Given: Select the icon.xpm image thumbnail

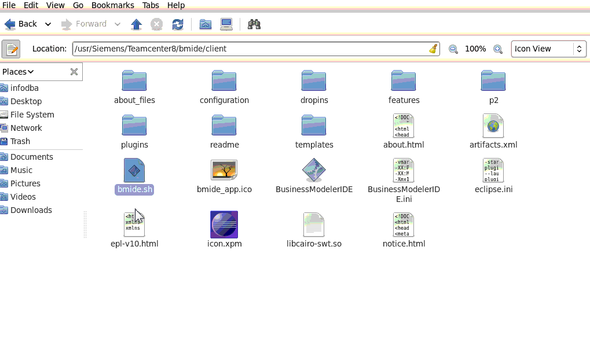Looking at the screenshot, I should pos(224,225).
